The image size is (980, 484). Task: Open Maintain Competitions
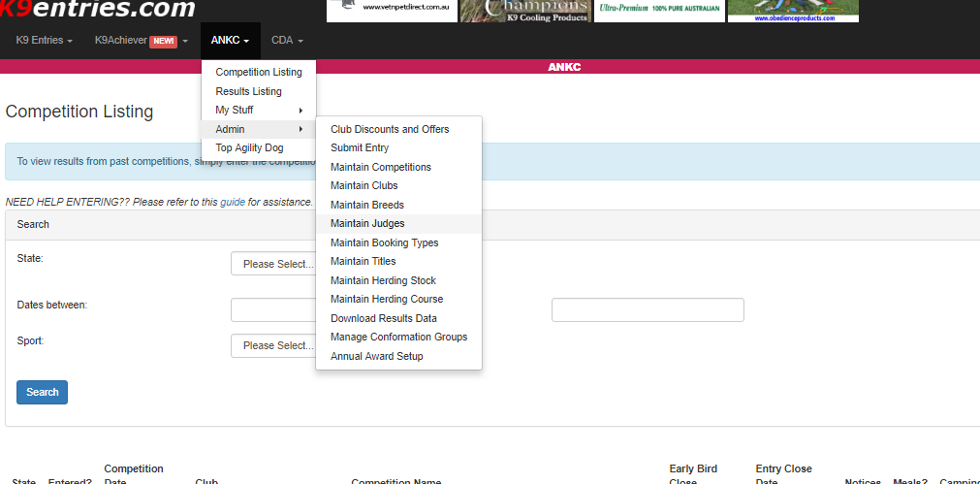[x=398, y=167]
